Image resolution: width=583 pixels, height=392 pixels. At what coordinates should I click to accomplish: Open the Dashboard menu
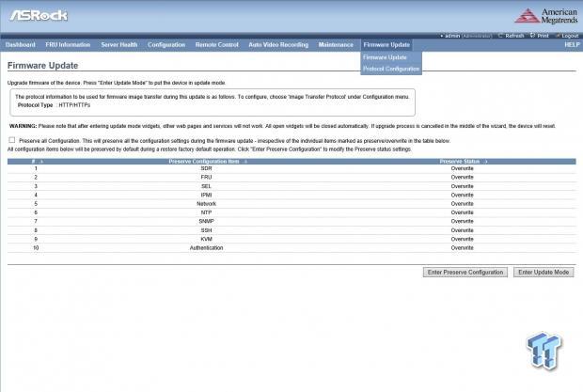pos(21,44)
